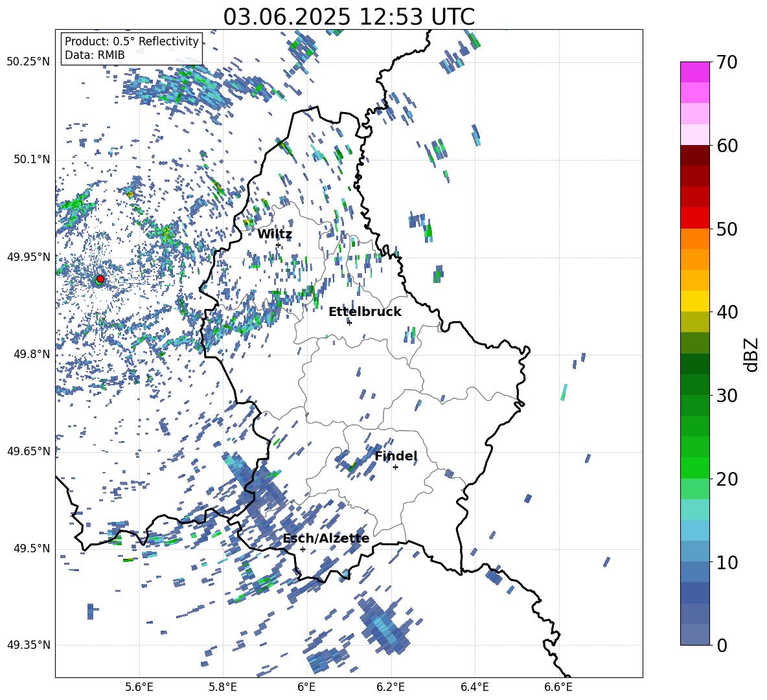Click the 6.6°E longitude label
Screen dimensions: 767x700
558,687
